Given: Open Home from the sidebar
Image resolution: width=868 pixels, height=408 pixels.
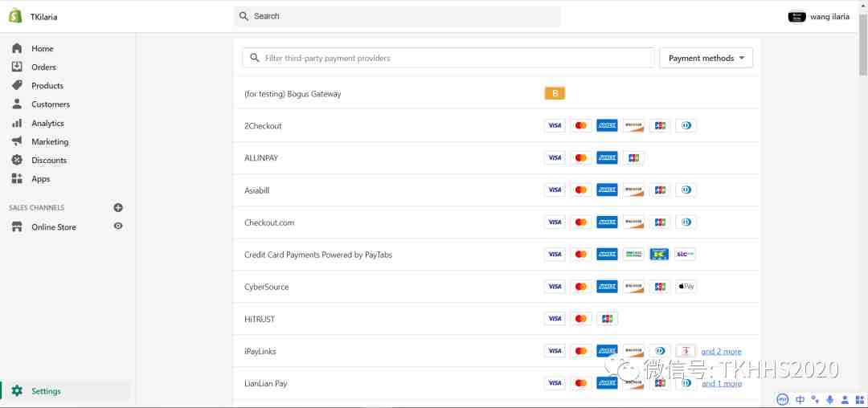Looking at the screenshot, I should pyautogui.click(x=42, y=49).
